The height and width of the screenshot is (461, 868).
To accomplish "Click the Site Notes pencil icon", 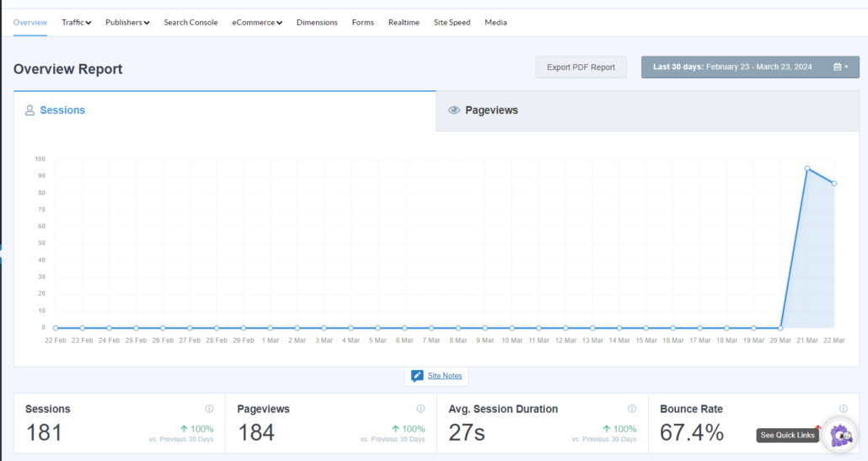I will (417, 376).
